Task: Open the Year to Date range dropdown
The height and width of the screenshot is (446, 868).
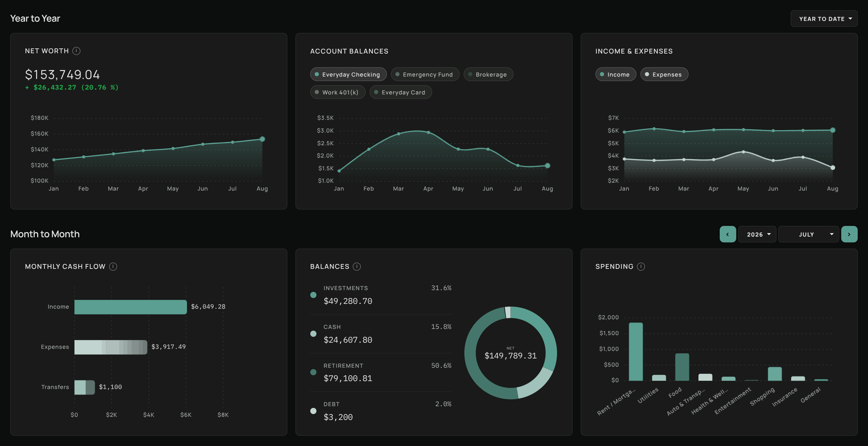Action: (x=824, y=19)
